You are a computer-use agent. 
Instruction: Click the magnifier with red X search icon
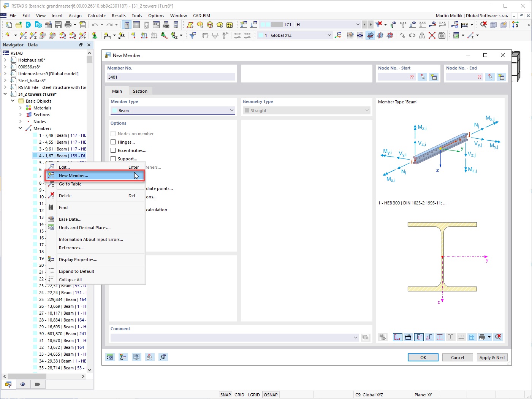(x=483, y=25)
